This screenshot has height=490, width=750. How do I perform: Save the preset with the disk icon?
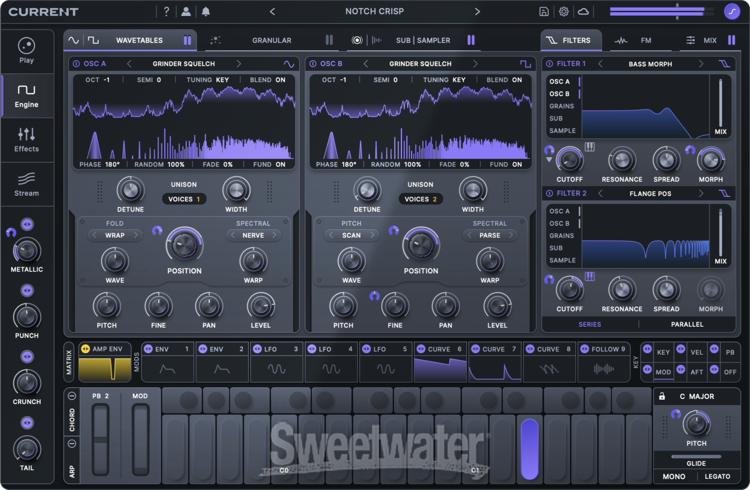pos(544,11)
